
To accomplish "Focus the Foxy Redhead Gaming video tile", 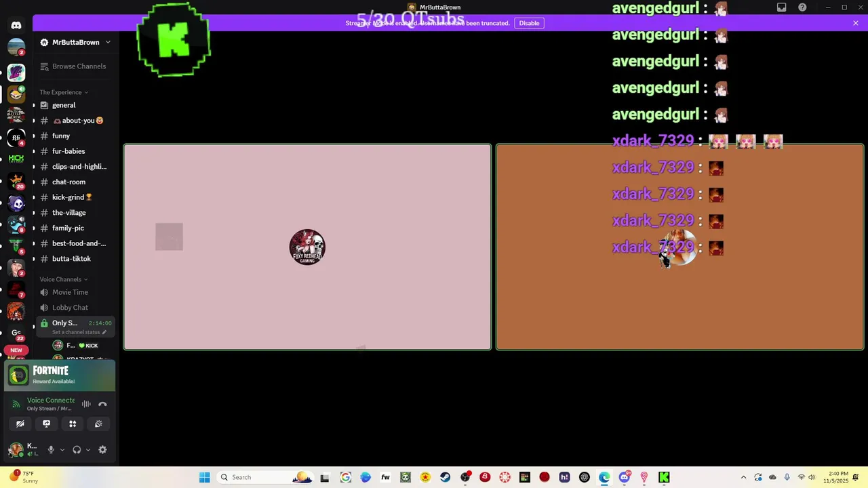I will pos(307,247).
